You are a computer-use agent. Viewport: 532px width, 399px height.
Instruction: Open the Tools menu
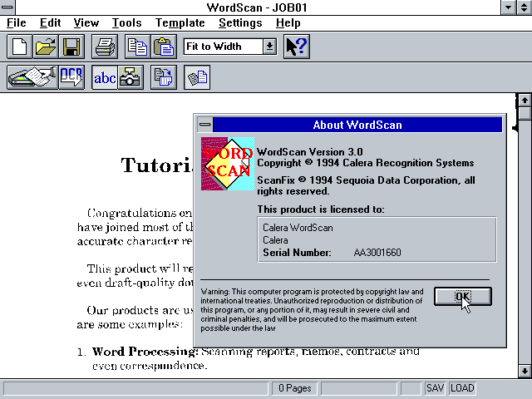pyautogui.click(x=126, y=22)
